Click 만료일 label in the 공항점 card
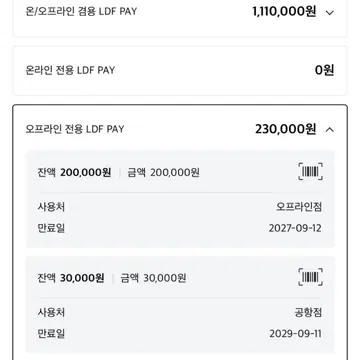This screenshot has height=360, width=360. [x=51, y=334]
